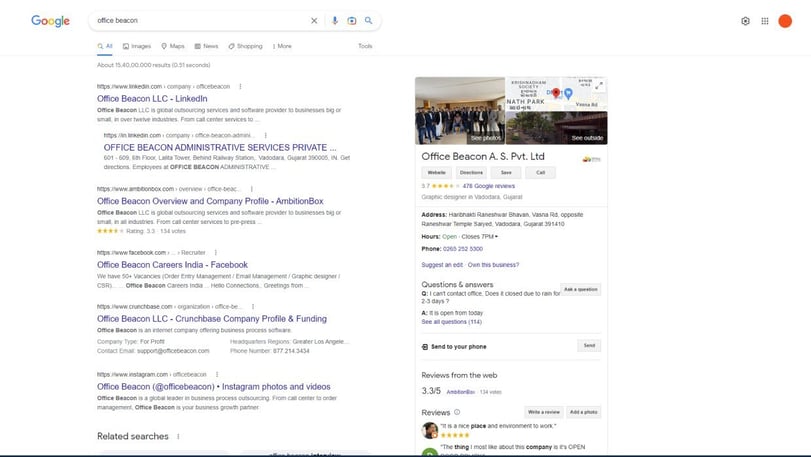Switch to the Shopping tab
This screenshot has width=811, height=457.
click(246, 46)
